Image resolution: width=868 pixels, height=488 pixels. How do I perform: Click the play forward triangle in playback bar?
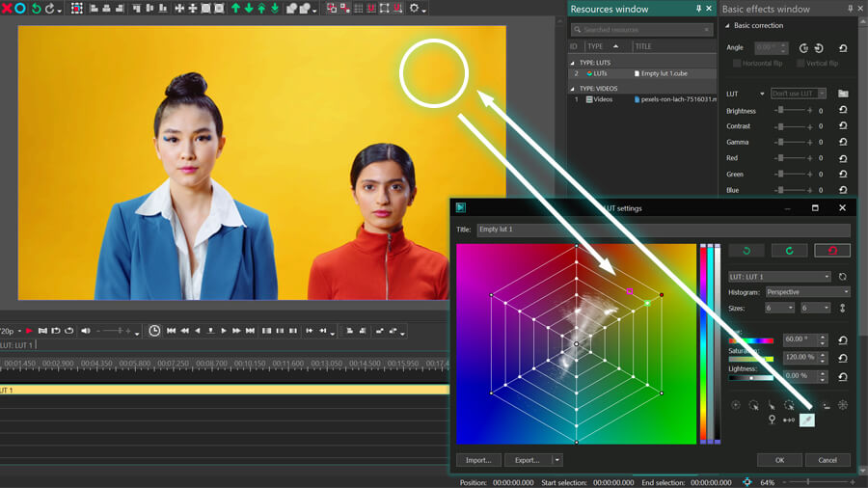(x=224, y=331)
